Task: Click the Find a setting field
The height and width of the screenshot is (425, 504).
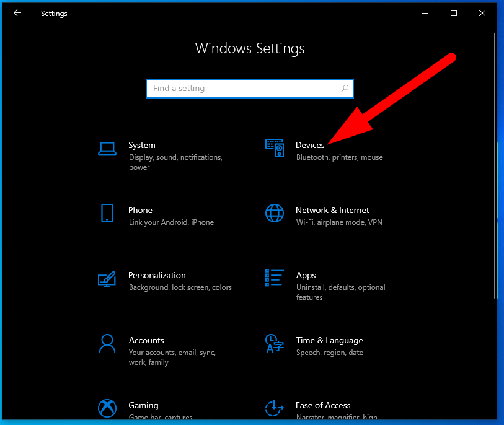Action: point(249,89)
